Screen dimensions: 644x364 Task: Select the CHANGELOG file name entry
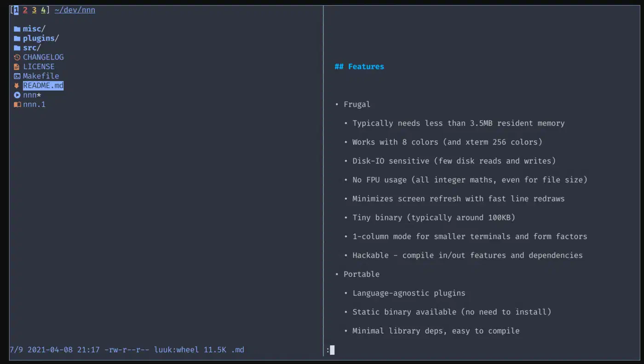point(43,58)
